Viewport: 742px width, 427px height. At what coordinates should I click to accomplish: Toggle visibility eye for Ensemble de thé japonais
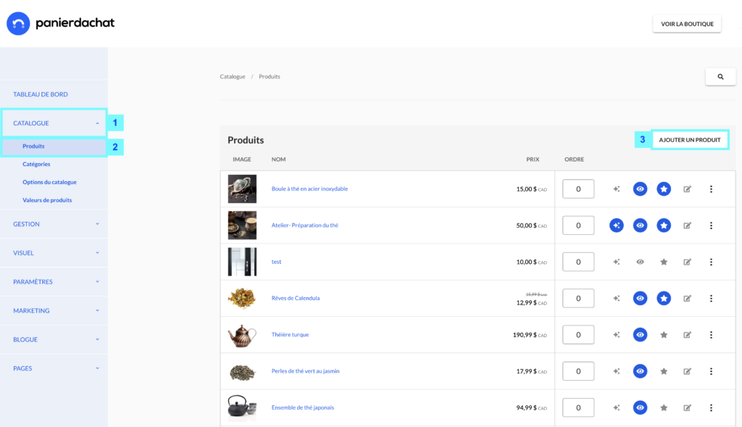tap(640, 408)
